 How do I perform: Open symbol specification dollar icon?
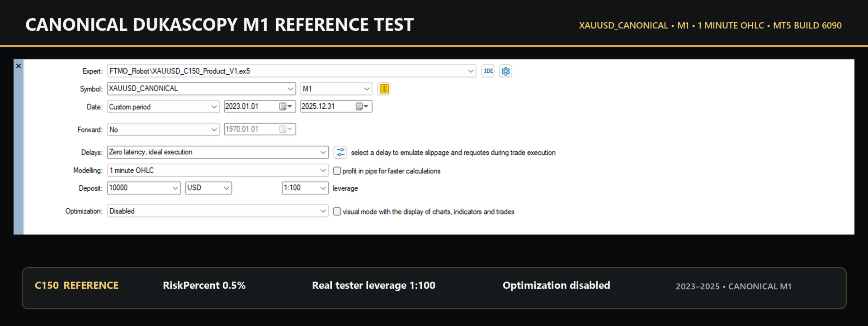tap(384, 89)
